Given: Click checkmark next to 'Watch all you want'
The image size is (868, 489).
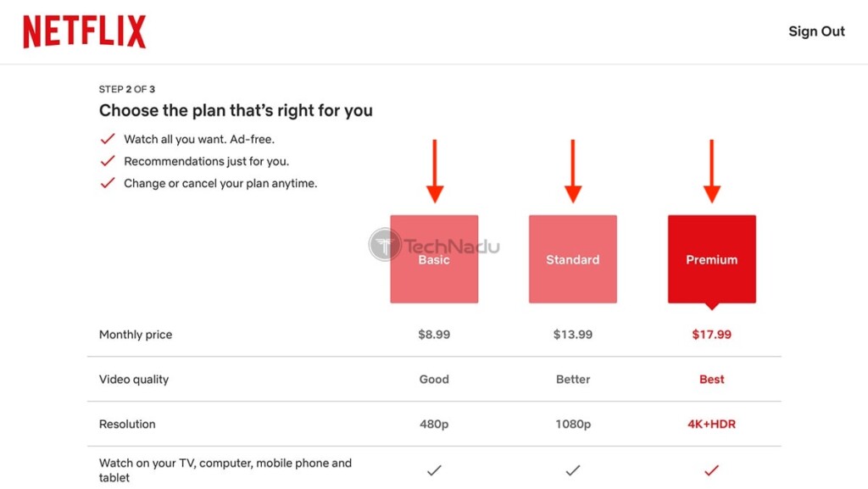Looking at the screenshot, I should point(108,139).
